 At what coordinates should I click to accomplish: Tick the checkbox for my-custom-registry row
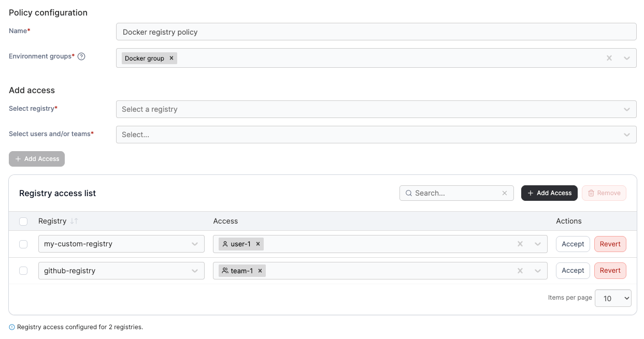(23, 244)
